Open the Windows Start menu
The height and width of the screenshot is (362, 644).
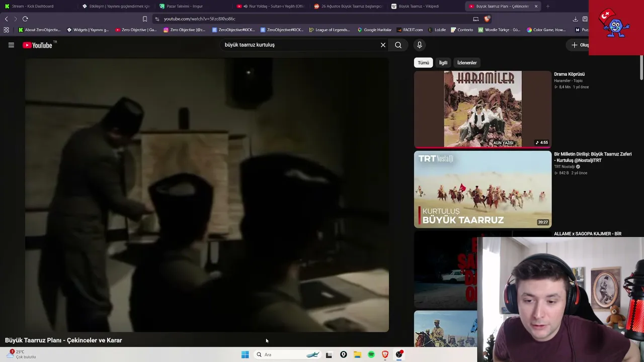click(x=245, y=354)
